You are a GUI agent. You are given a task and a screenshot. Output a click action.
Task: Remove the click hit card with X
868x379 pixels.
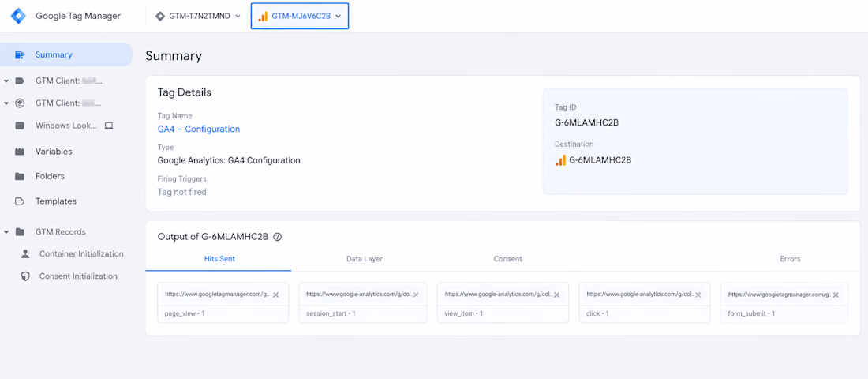pyautogui.click(x=698, y=295)
